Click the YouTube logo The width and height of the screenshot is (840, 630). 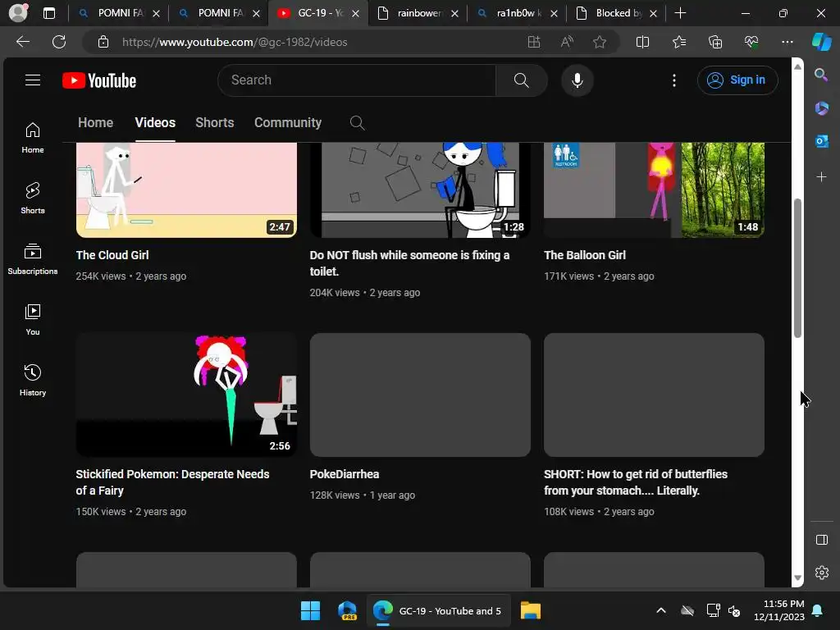99,80
